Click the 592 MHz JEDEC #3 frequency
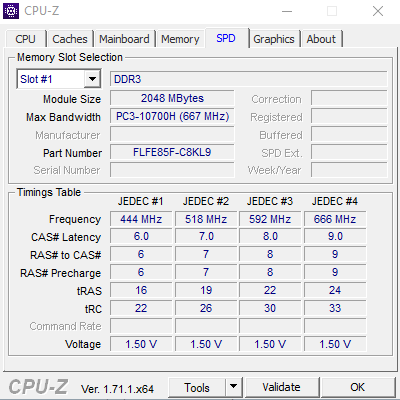Viewport: 400px width, 400px height. pos(270,219)
